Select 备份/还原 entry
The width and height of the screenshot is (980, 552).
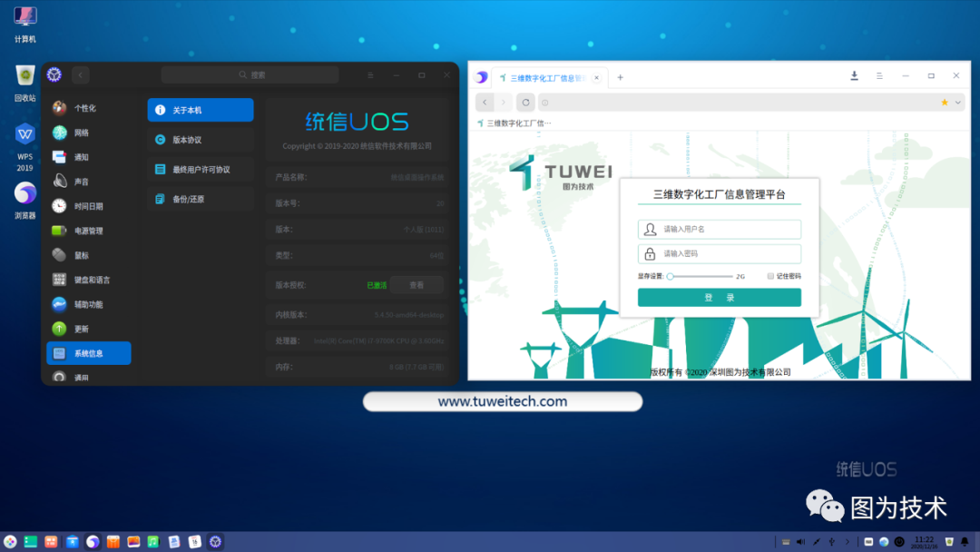click(x=201, y=199)
